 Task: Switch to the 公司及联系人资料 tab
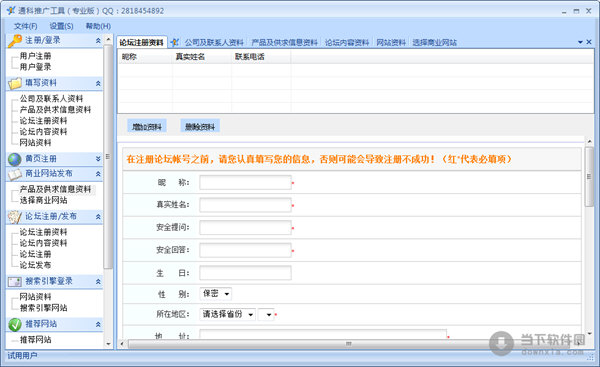214,42
